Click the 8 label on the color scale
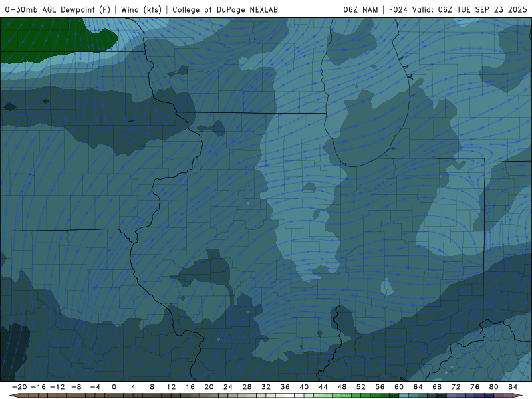The height and width of the screenshot is (399, 532). pyautogui.click(x=152, y=387)
